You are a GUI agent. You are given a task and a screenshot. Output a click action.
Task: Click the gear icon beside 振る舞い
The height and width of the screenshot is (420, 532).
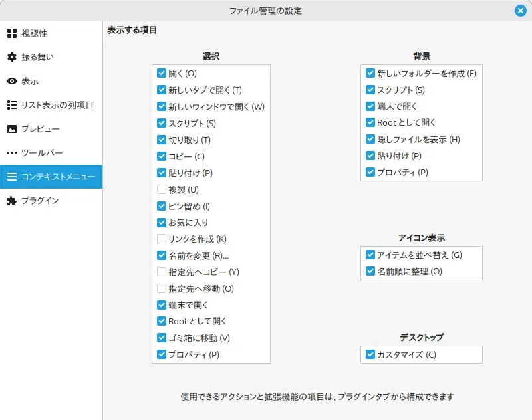12,57
